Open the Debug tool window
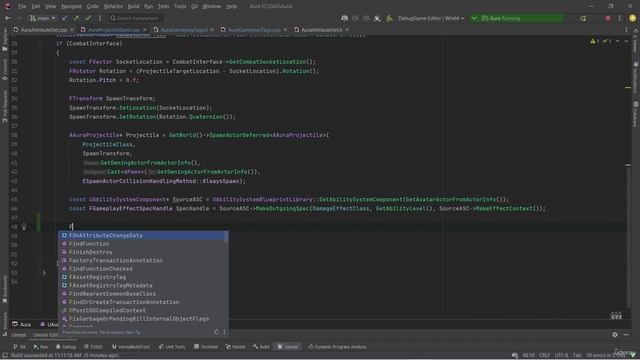Viewport: 640px width, 360px height. click(x=66, y=347)
